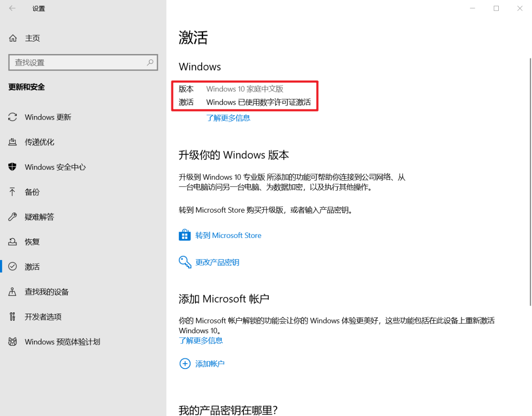Maximize the 设置 window

[496, 8]
